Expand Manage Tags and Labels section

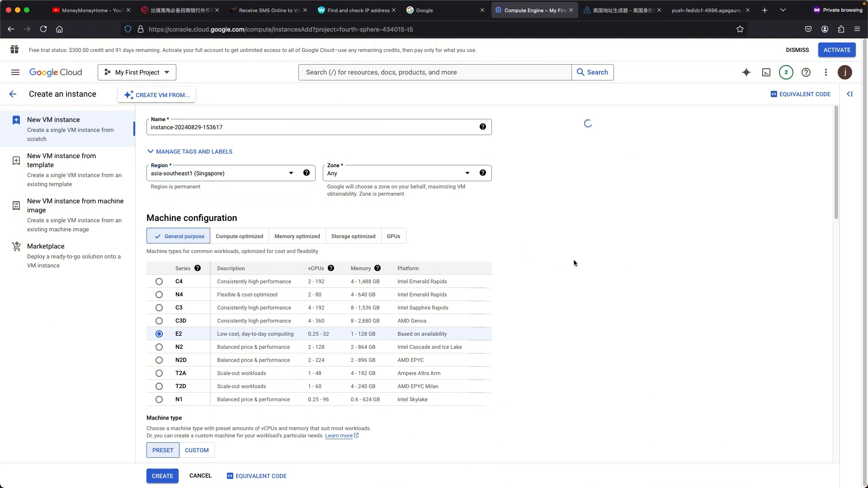pyautogui.click(x=190, y=152)
